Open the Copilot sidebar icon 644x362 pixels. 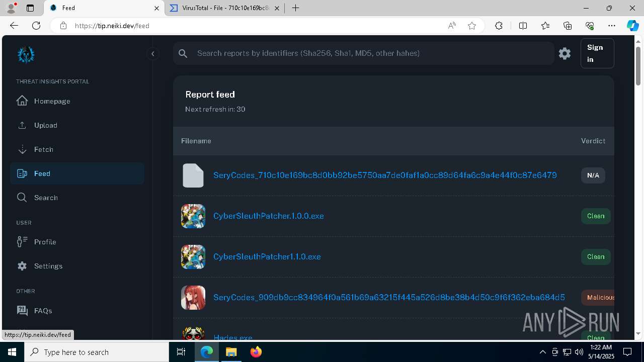[632, 26]
